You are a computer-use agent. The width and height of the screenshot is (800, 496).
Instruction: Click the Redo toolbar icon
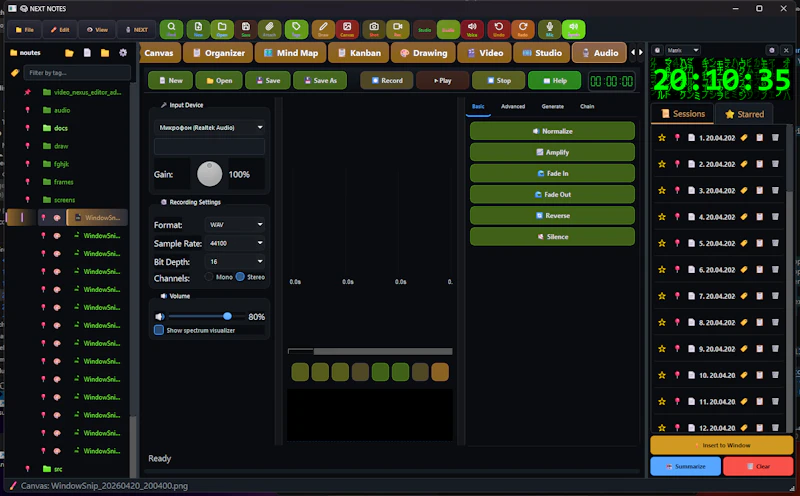pyautogui.click(x=522, y=29)
